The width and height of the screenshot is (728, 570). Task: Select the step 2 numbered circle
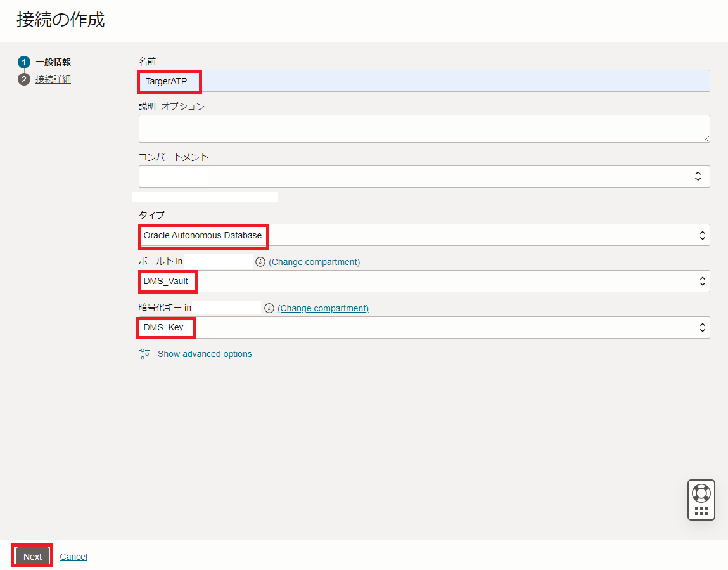click(24, 79)
